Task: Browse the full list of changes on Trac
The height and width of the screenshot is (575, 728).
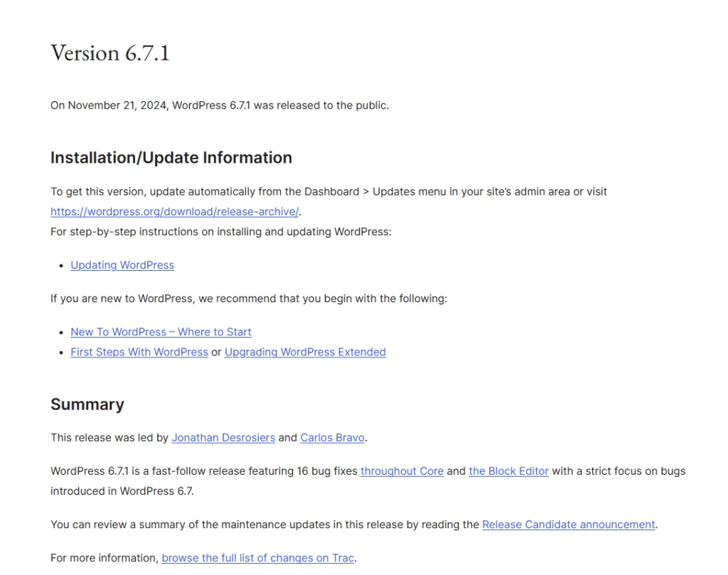Action: pos(257,557)
